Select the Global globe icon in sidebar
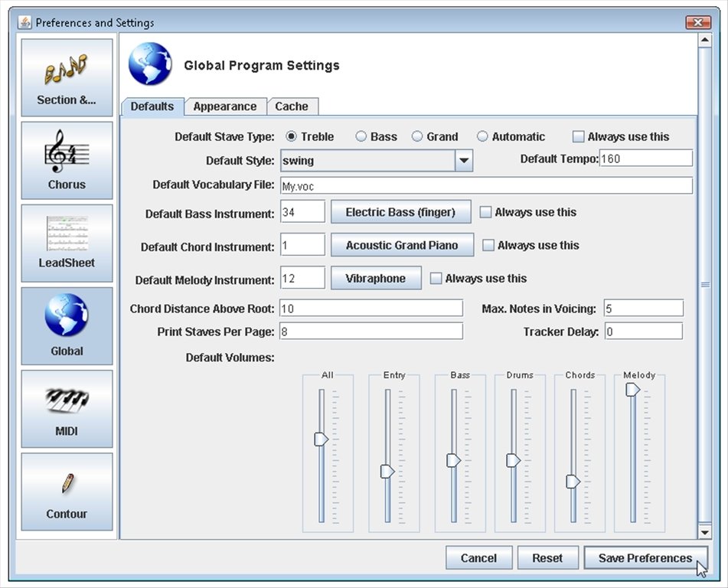The width and height of the screenshot is (728, 588). [67, 325]
